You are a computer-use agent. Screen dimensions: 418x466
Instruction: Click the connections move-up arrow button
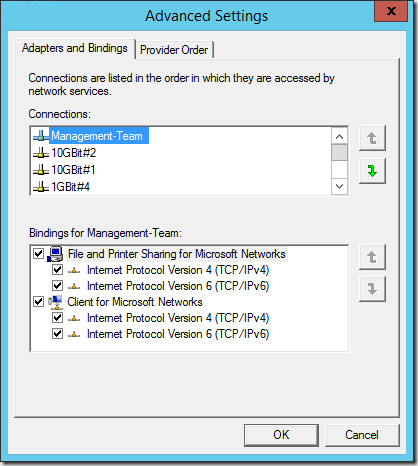pos(372,138)
